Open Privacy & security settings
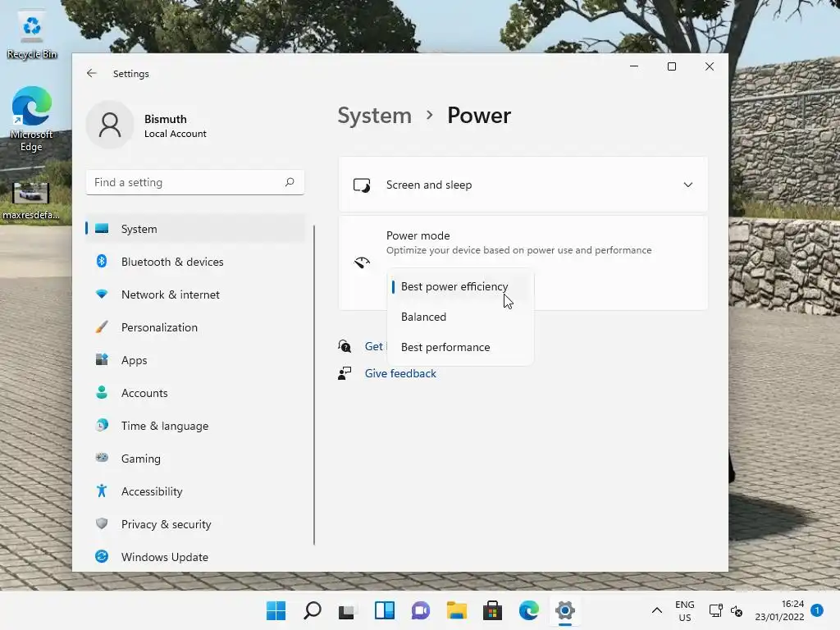The height and width of the screenshot is (630, 840). tap(195, 524)
